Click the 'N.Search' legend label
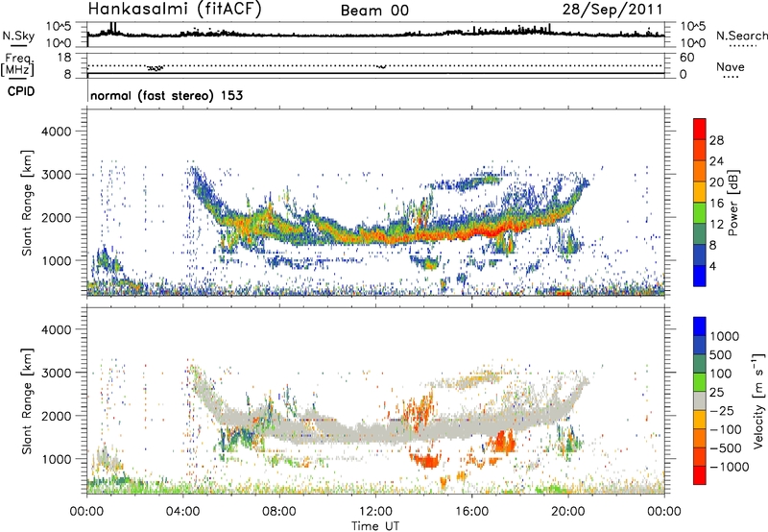 point(741,36)
